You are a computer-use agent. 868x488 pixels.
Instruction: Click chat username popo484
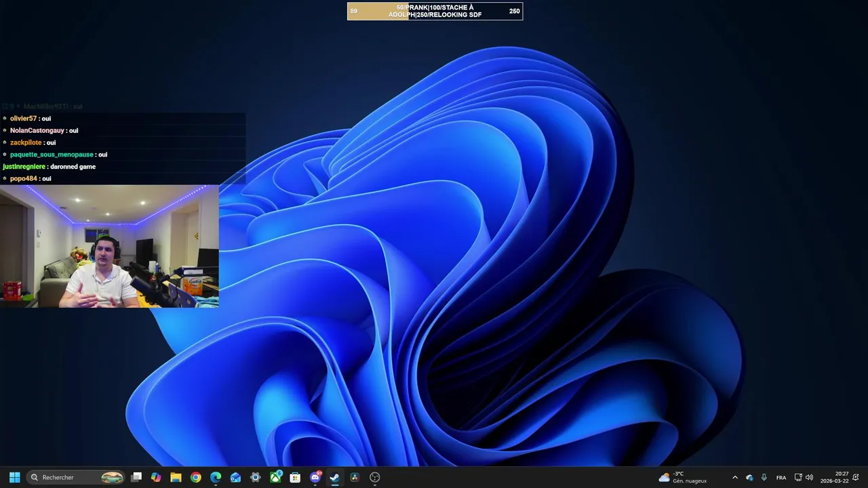pyautogui.click(x=24, y=179)
